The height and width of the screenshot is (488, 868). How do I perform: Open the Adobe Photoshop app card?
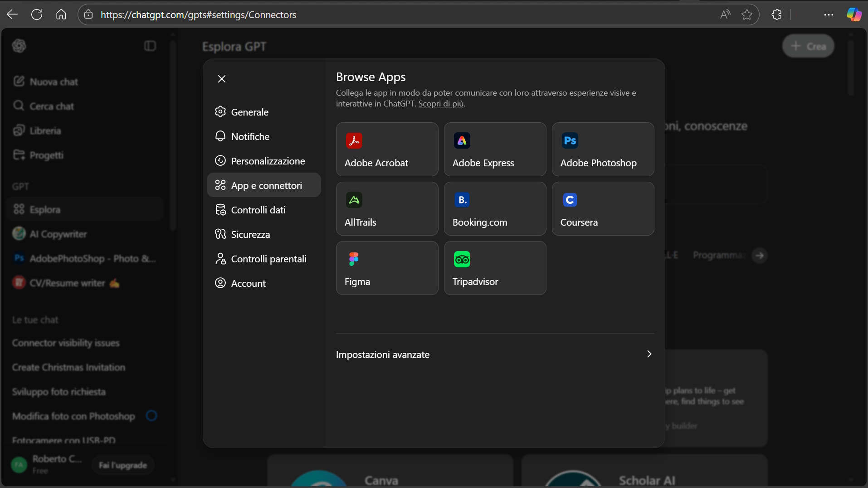click(x=603, y=150)
